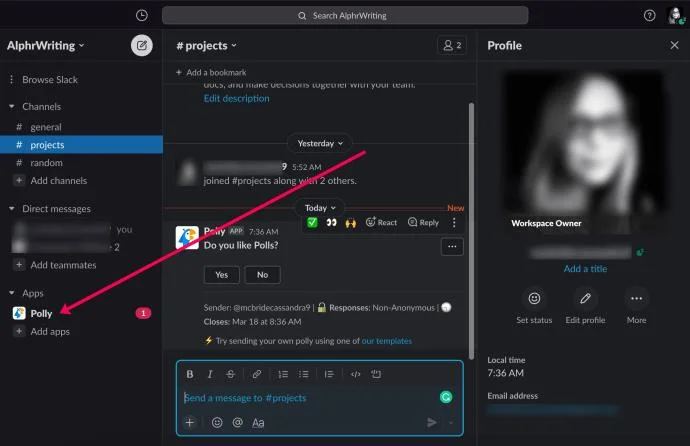Open the general channel
The height and width of the screenshot is (446, 690).
[46, 127]
